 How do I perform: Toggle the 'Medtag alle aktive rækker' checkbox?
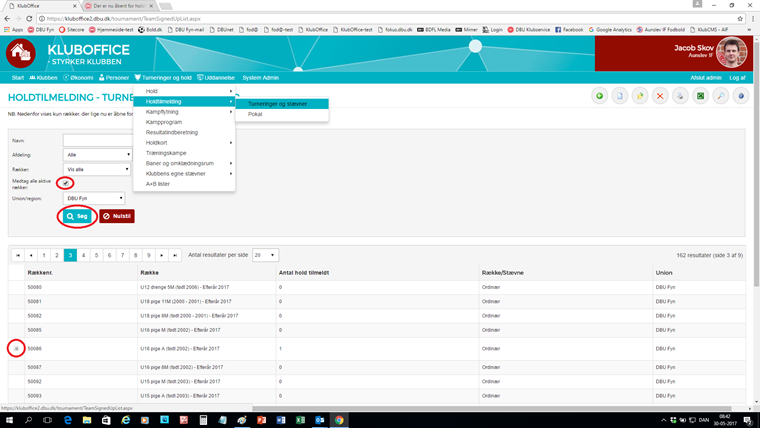(x=66, y=183)
